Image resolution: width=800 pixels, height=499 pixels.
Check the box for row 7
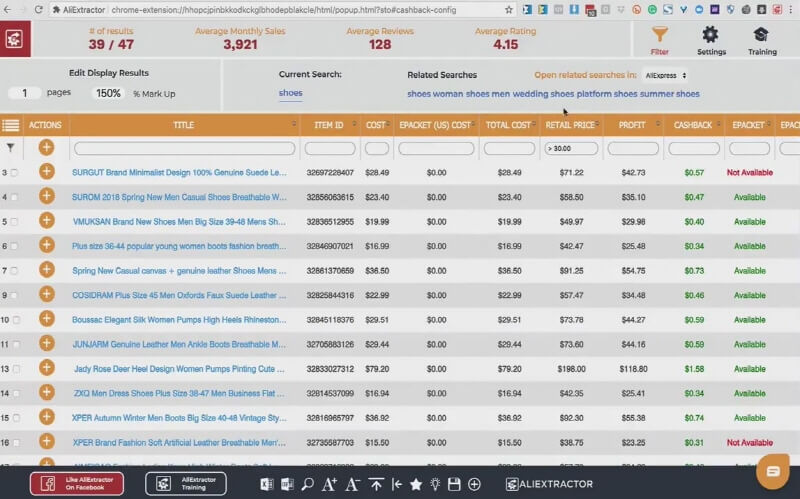(x=14, y=270)
